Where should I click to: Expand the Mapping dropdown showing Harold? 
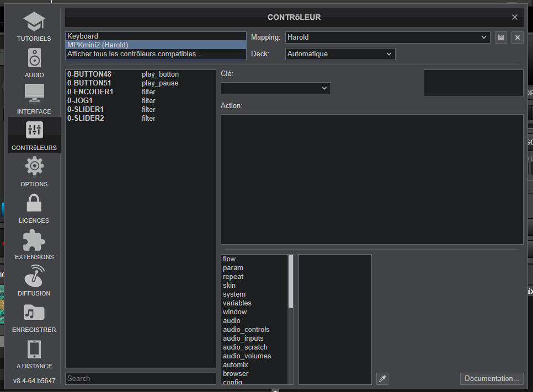pos(387,37)
